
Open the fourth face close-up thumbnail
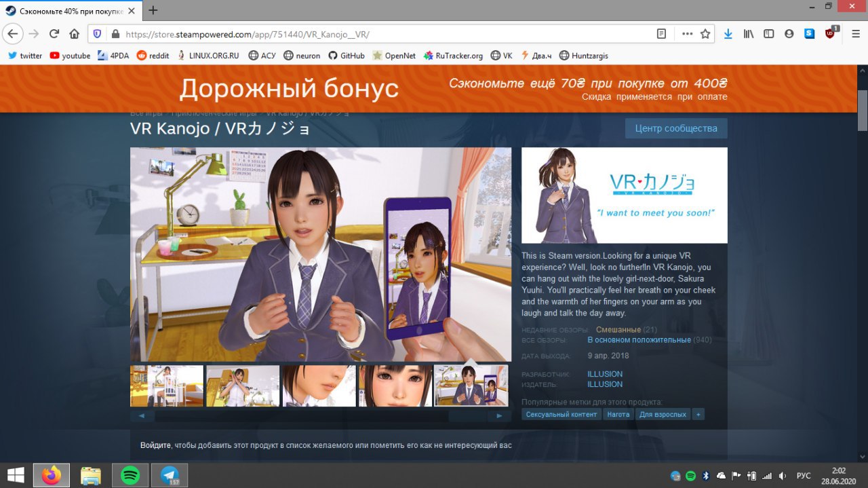(x=395, y=386)
